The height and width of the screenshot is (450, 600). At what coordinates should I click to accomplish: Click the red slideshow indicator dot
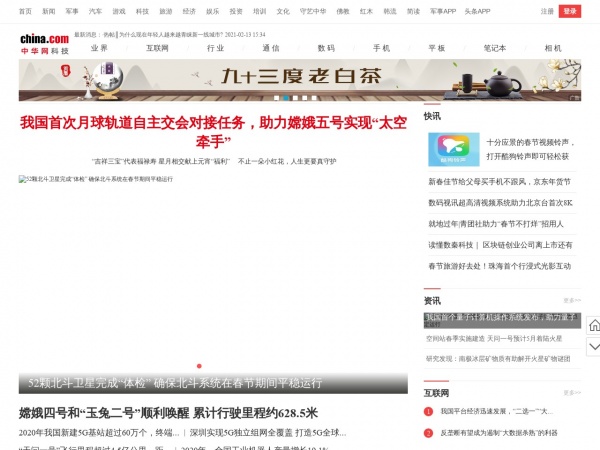[x=199, y=366]
